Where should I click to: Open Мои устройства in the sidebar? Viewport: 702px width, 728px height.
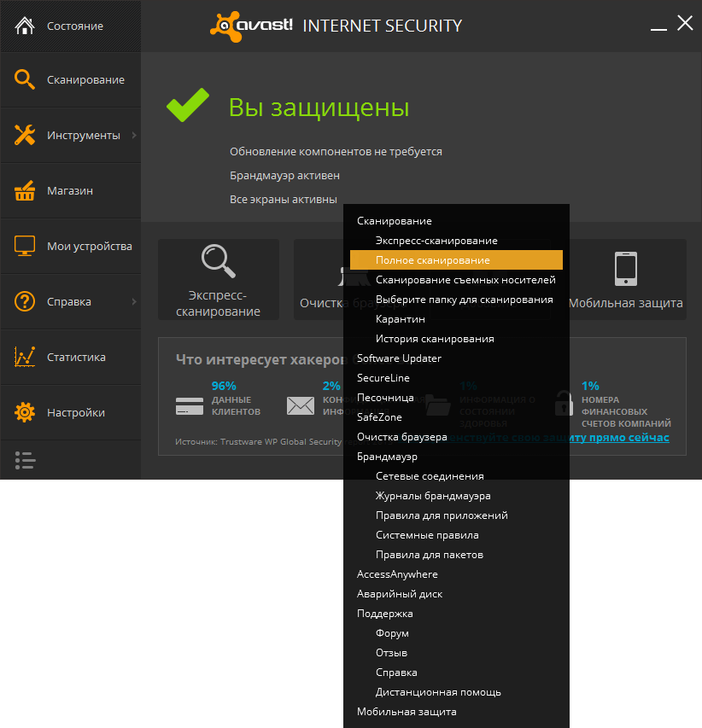click(x=71, y=246)
